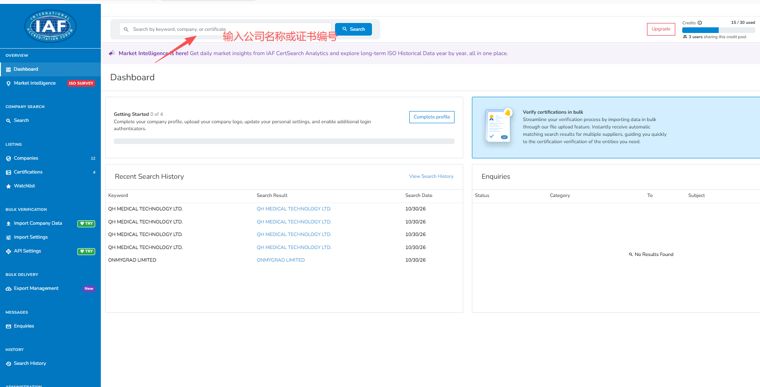Click the Subject column header in Enquiries
760x387 pixels.
click(x=696, y=195)
